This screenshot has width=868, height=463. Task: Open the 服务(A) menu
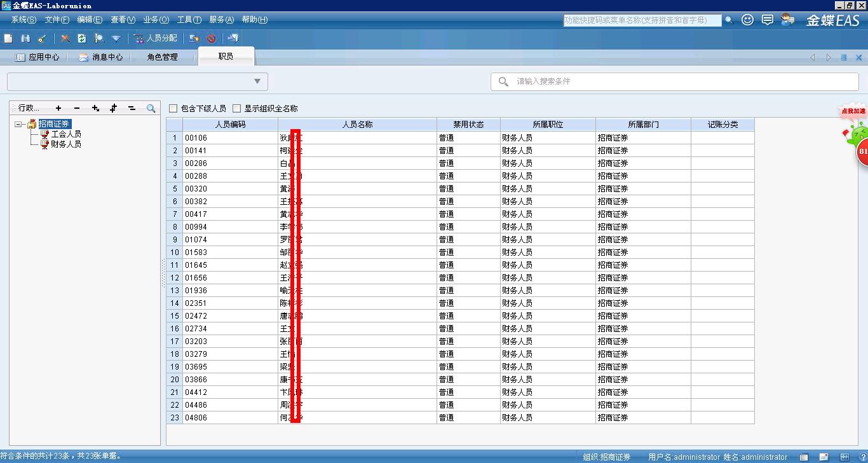tap(222, 20)
